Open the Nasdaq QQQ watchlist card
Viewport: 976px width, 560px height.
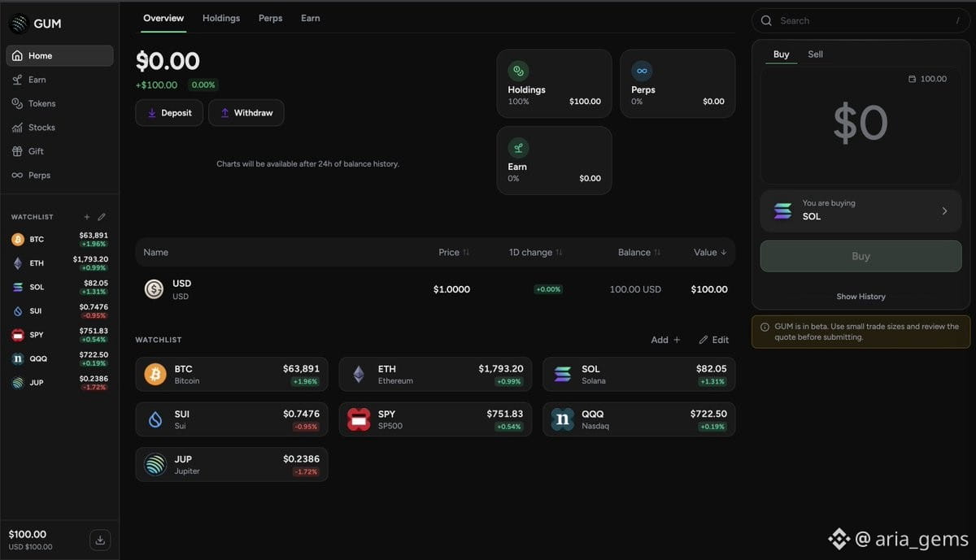[x=639, y=419]
